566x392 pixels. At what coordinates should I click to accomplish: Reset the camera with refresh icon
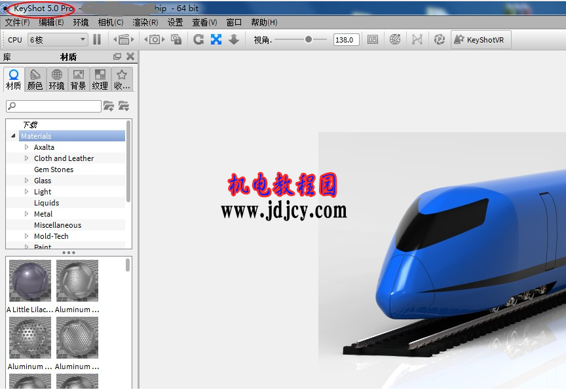coord(198,39)
